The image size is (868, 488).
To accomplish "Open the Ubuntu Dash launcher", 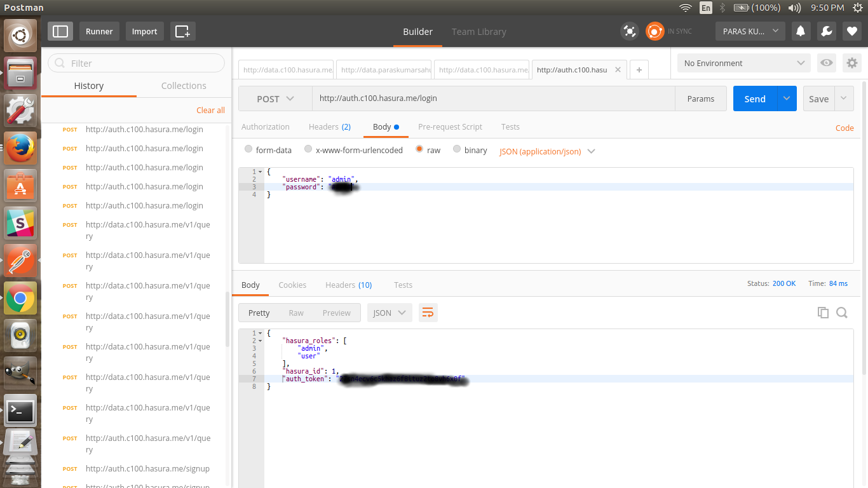I will coord(20,35).
